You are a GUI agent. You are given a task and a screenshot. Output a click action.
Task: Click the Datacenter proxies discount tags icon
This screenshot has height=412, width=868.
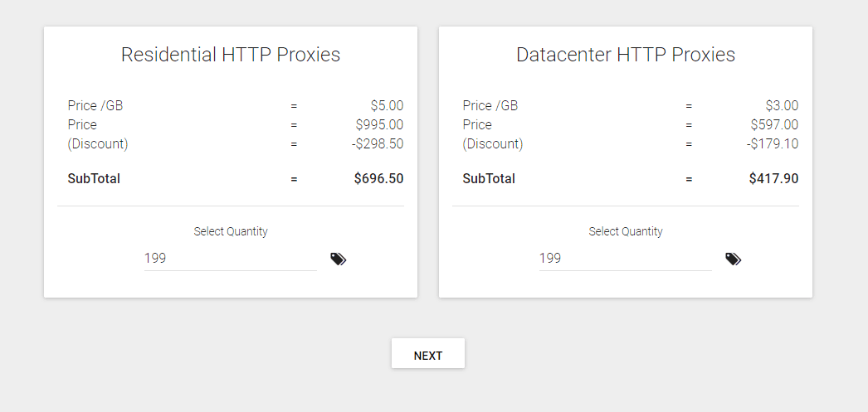[x=733, y=259]
